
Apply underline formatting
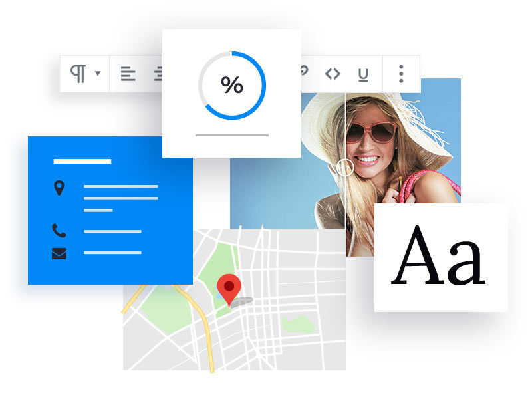tap(363, 74)
